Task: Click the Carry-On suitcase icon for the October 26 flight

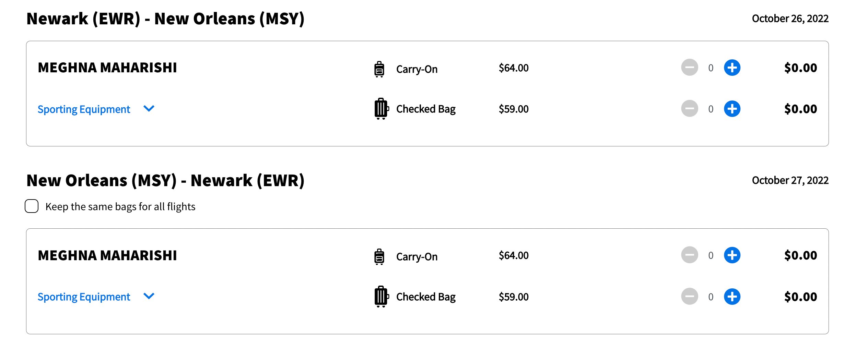Action: 379,69
